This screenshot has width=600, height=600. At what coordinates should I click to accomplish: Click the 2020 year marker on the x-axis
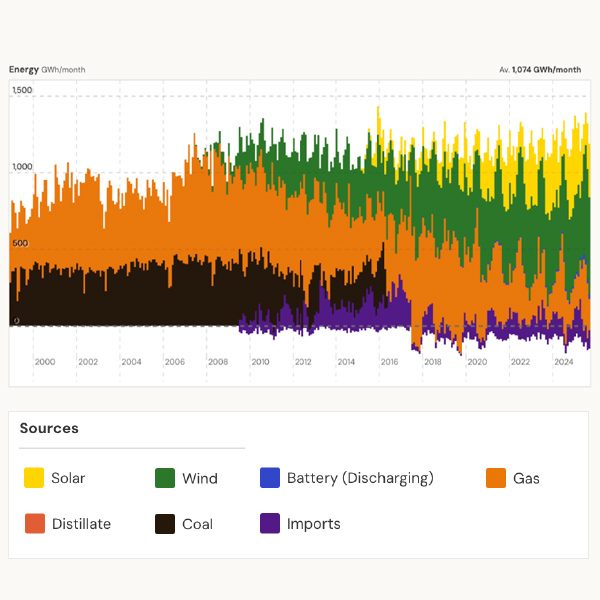coord(476,361)
